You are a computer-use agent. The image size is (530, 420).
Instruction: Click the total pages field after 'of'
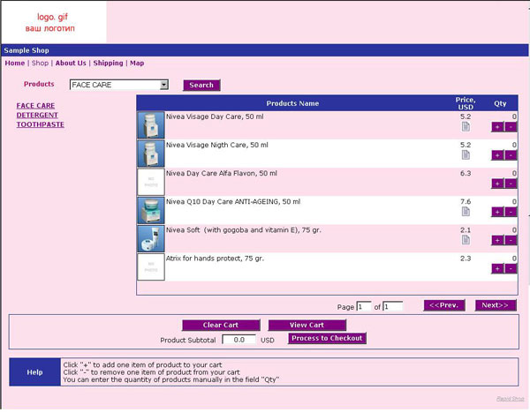tap(393, 306)
